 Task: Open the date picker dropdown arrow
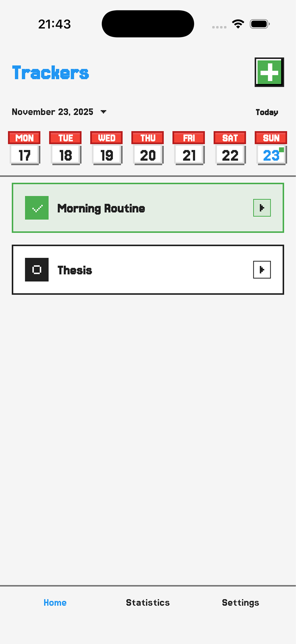click(x=103, y=112)
